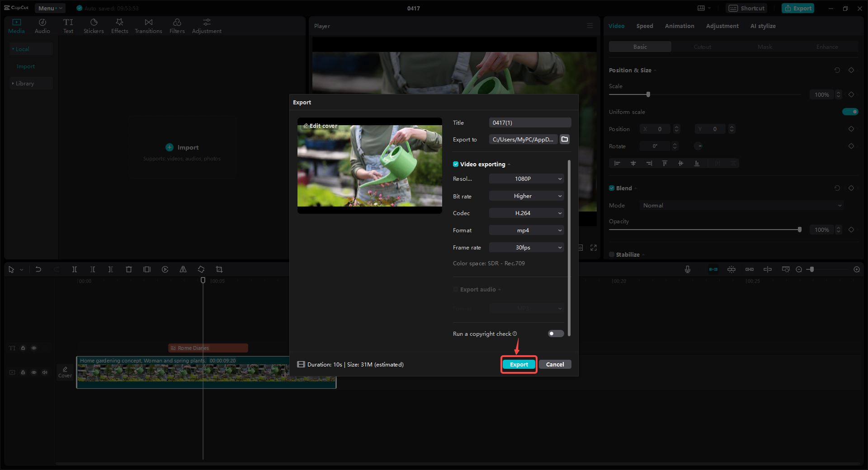The width and height of the screenshot is (868, 470).
Task: Open the voiceover microphone recording tool
Action: click(x=687, y=269)
